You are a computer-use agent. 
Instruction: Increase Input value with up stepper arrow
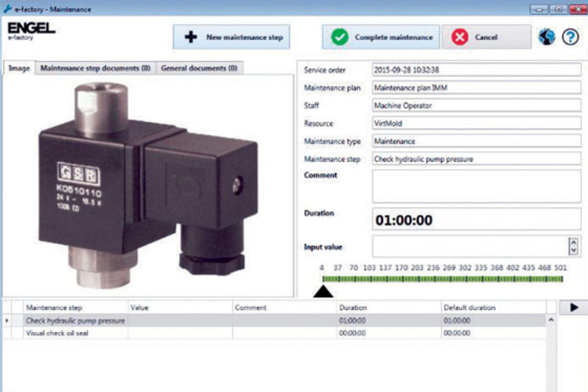point(573,242)
